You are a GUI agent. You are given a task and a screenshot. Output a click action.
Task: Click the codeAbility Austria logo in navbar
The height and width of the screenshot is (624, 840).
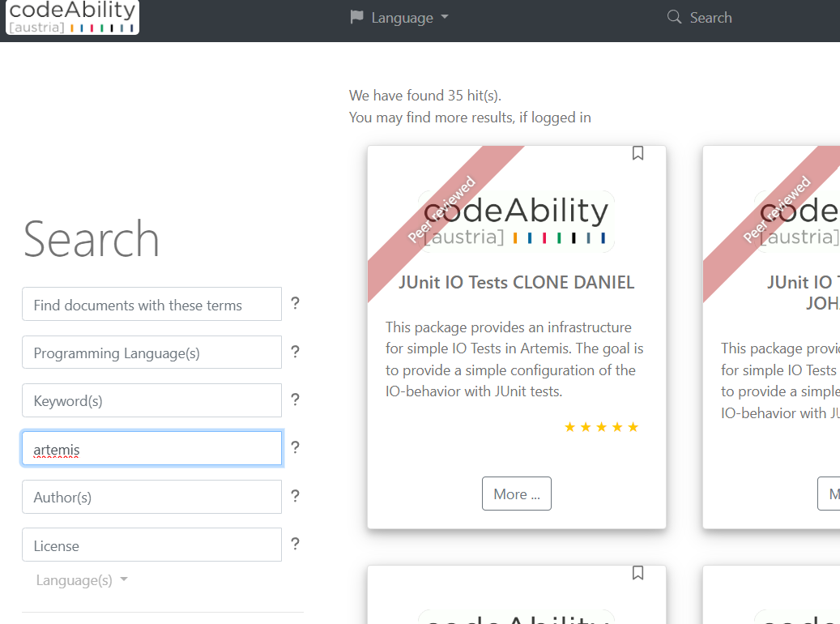[71, 18]
